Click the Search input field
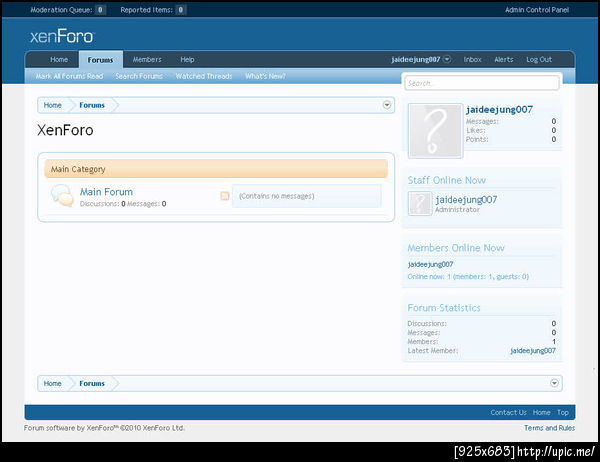 click(x=482, y=83)
